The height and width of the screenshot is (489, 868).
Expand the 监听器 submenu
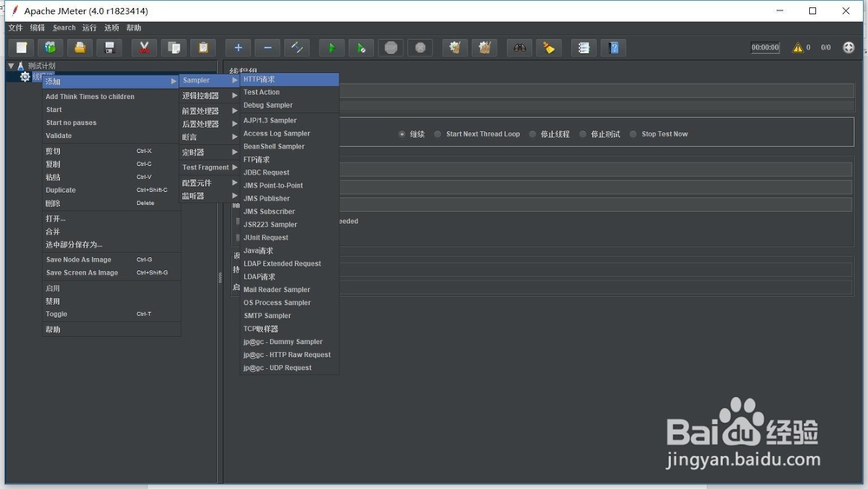click(210, 196)
